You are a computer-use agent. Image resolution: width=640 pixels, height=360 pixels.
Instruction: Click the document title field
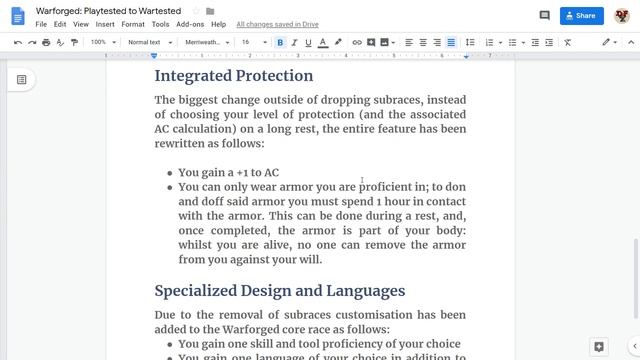(109, 11)
